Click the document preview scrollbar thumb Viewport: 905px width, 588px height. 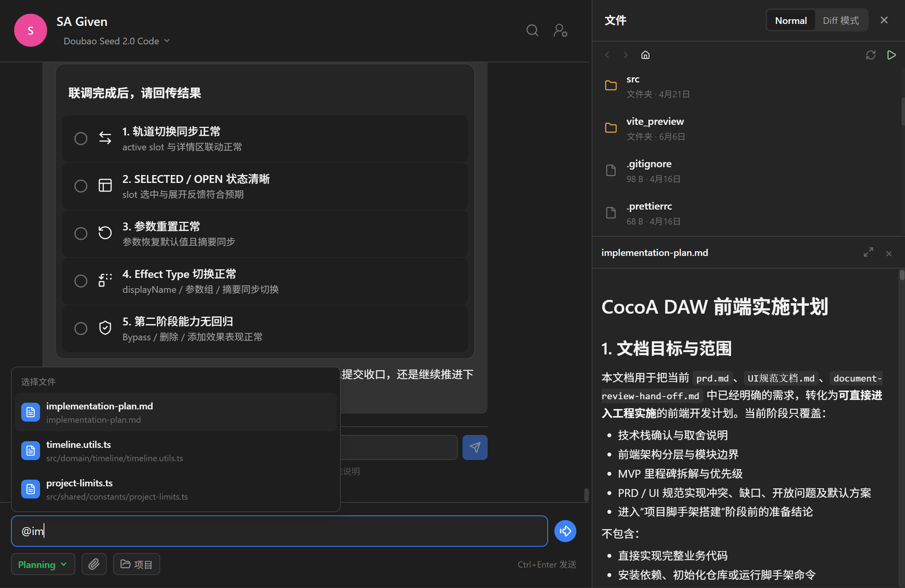tap(902, 275)
